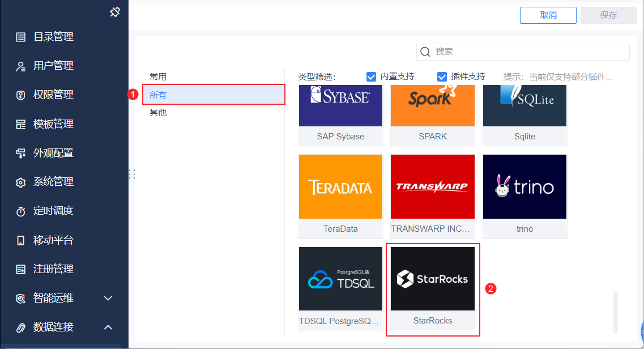Click the 数据连接 paperclip icon
The image size is (644, 349).
(20, 327)
